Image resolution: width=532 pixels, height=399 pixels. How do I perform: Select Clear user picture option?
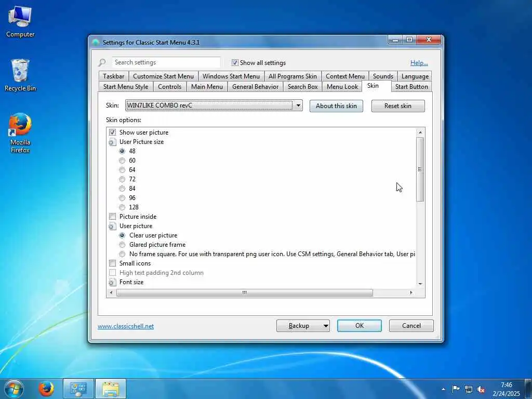pyautogui.click(x=122, y=235)
